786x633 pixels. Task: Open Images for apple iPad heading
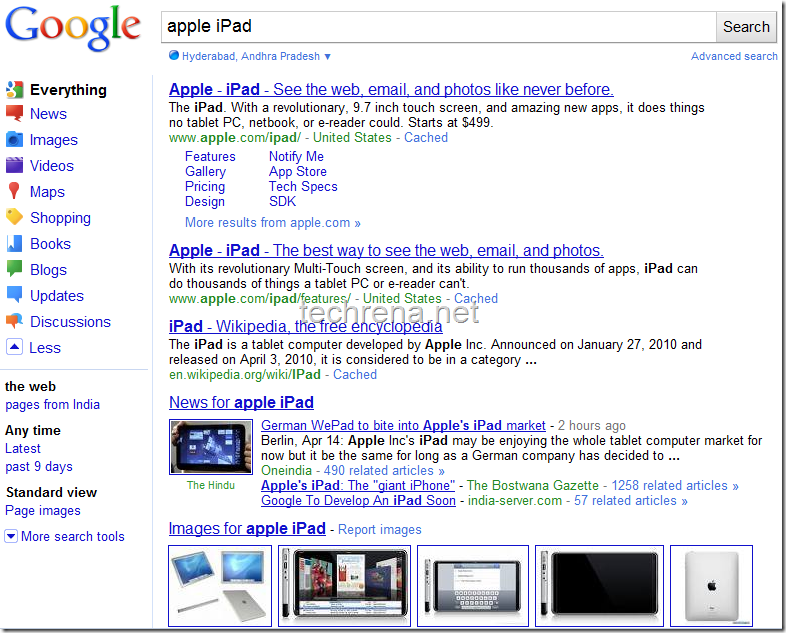(x=247, y=528)
